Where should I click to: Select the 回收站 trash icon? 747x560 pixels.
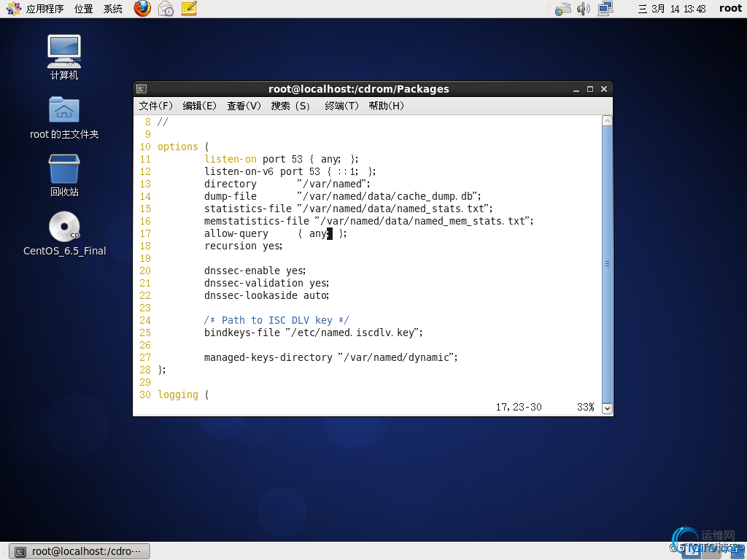[64, 175]
